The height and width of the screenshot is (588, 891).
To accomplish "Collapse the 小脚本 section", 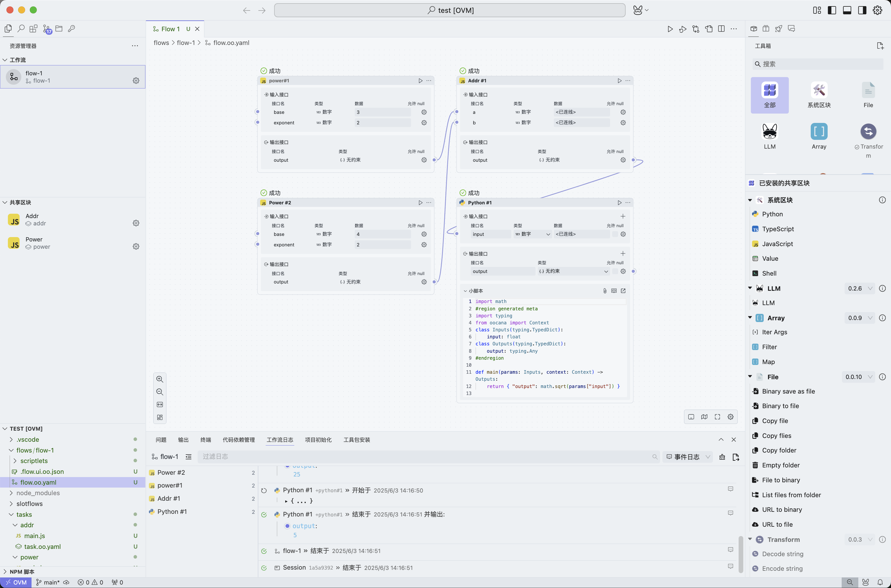I will pyautogui.click(x=465, y=290).
